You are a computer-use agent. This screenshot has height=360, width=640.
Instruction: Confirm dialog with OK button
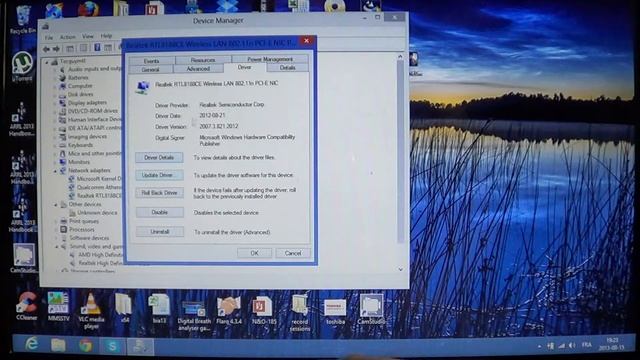click(254, 253)
